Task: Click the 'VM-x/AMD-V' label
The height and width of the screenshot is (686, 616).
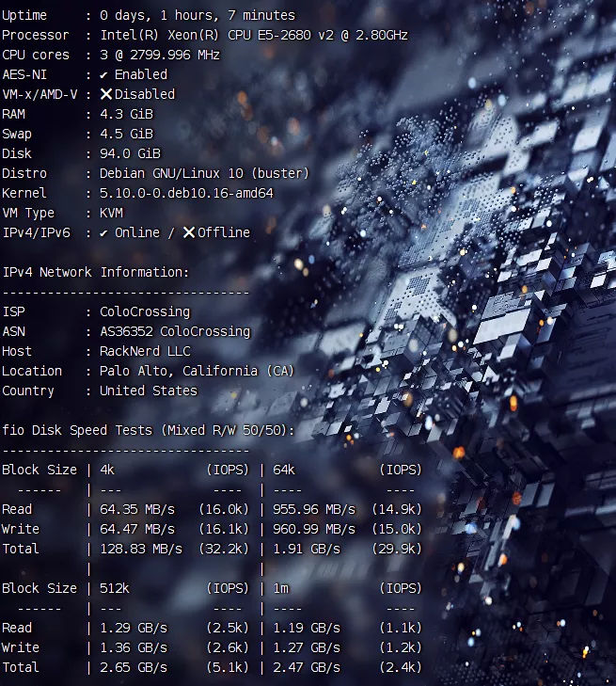Action: click(39, 94)
